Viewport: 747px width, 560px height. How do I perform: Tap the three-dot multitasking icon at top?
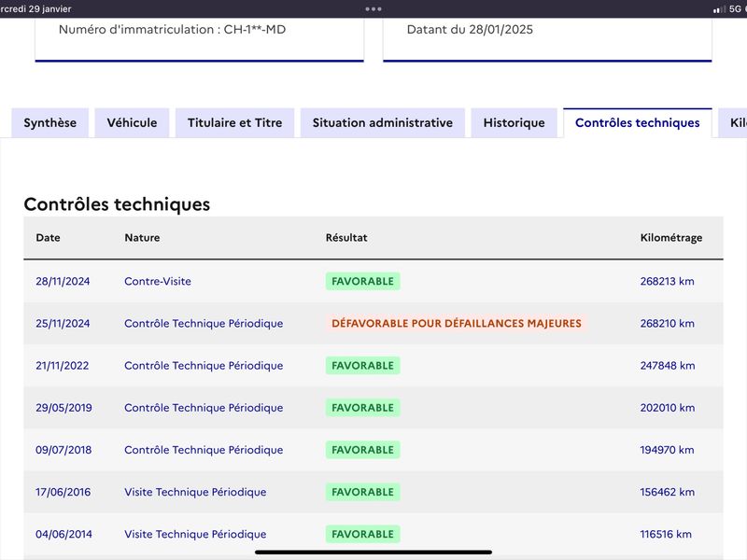coord(373,8)
